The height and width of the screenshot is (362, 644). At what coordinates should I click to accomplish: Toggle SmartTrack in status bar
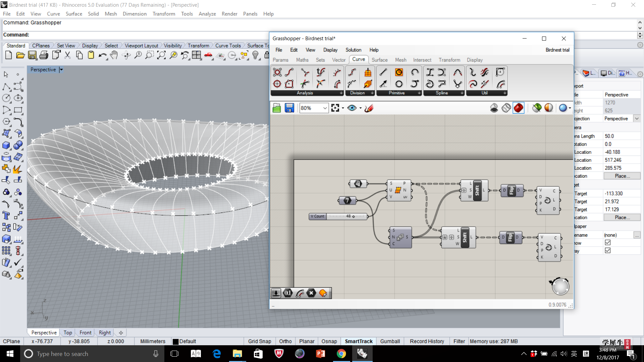point(359,341)
